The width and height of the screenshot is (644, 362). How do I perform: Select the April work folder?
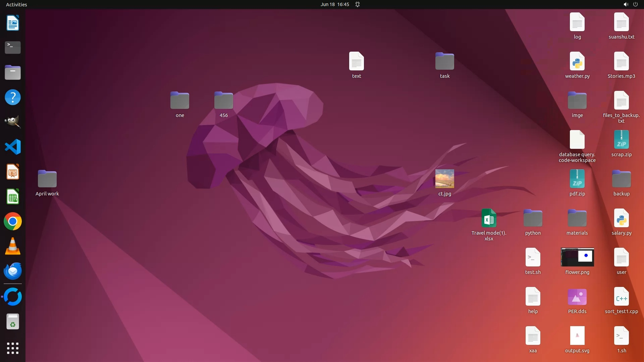click(x=47, y=179)
